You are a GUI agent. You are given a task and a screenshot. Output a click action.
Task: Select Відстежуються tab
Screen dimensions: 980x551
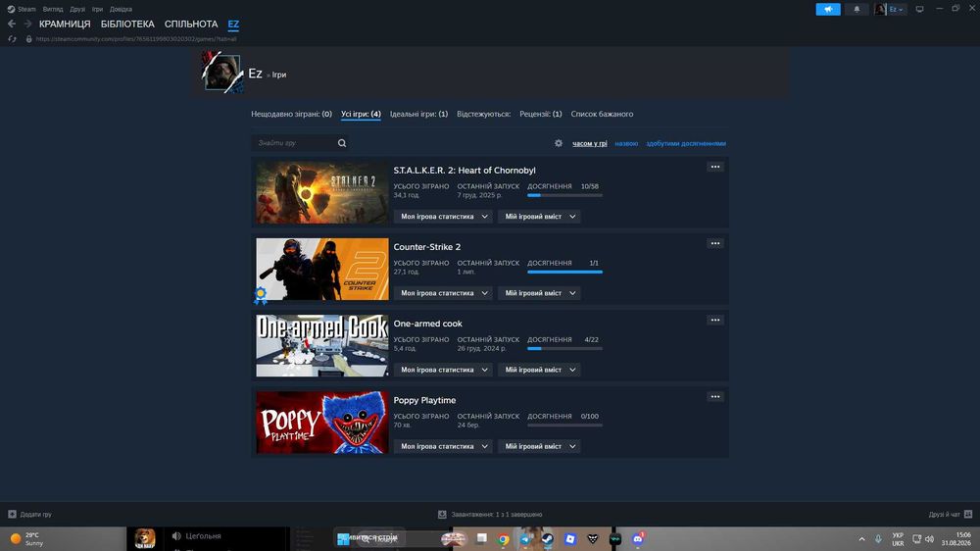[x=484, y=114]
